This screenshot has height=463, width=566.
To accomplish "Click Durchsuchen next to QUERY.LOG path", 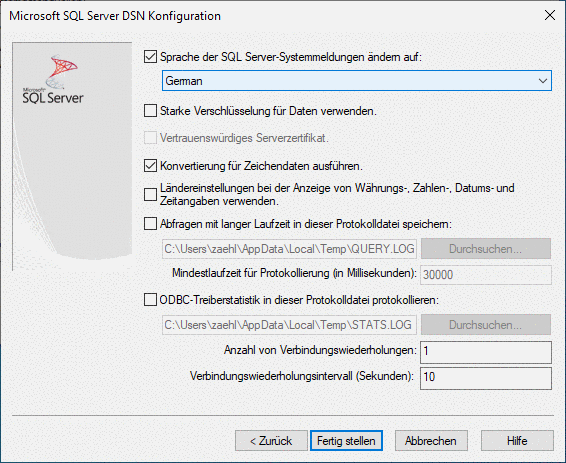I will click(486, 249).
